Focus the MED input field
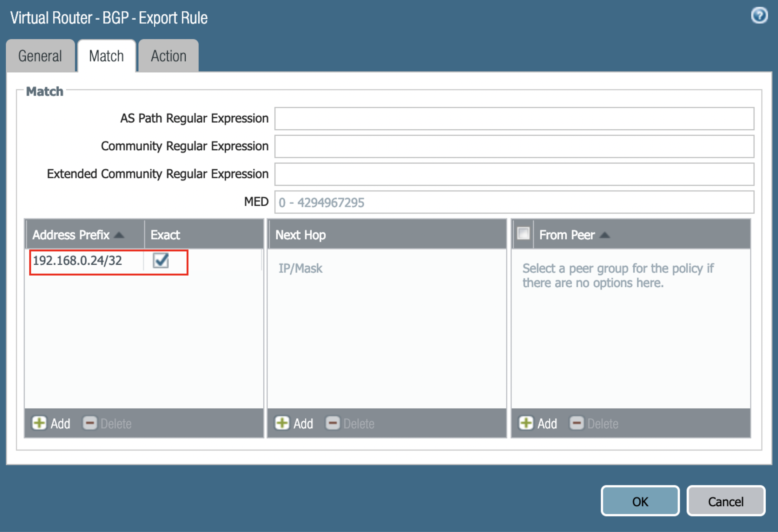The width and height of the screenshot is (778, 532). tap(514, 202)
